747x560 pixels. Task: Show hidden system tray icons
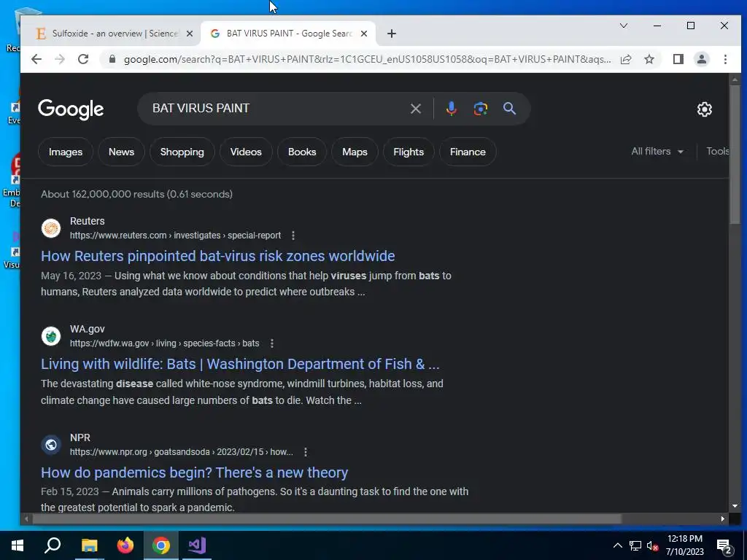click(617, 545)
